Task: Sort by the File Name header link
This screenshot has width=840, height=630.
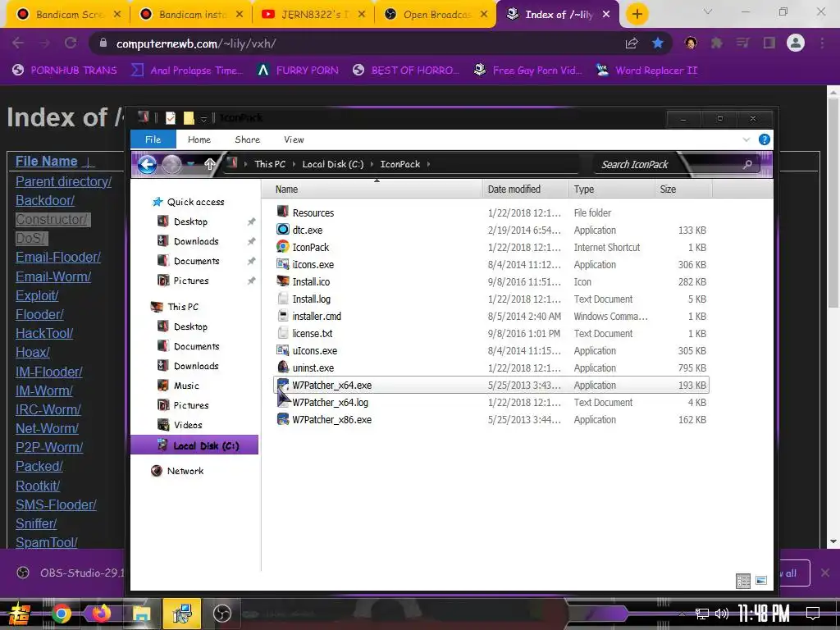Action: (x=47, y=162)
